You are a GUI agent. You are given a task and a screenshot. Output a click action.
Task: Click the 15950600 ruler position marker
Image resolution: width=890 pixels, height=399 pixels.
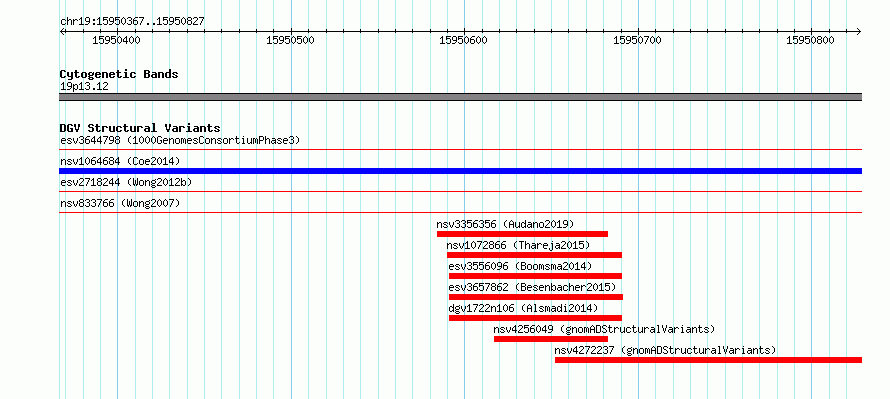tap(463, 40)
